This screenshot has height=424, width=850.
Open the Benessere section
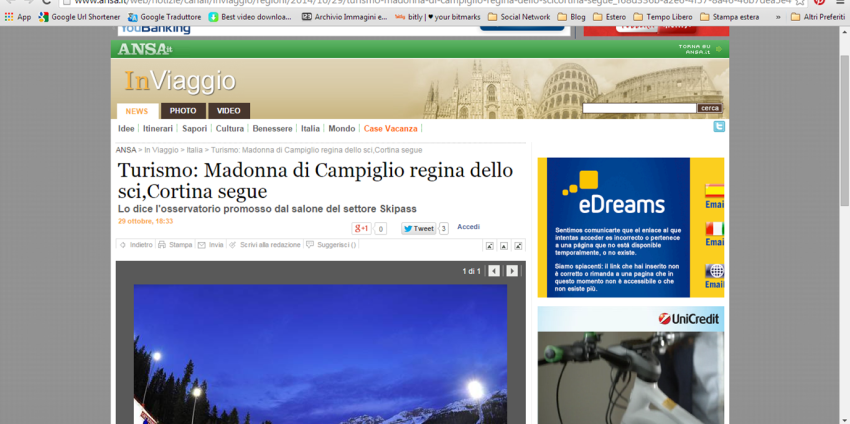pos(272,129)
